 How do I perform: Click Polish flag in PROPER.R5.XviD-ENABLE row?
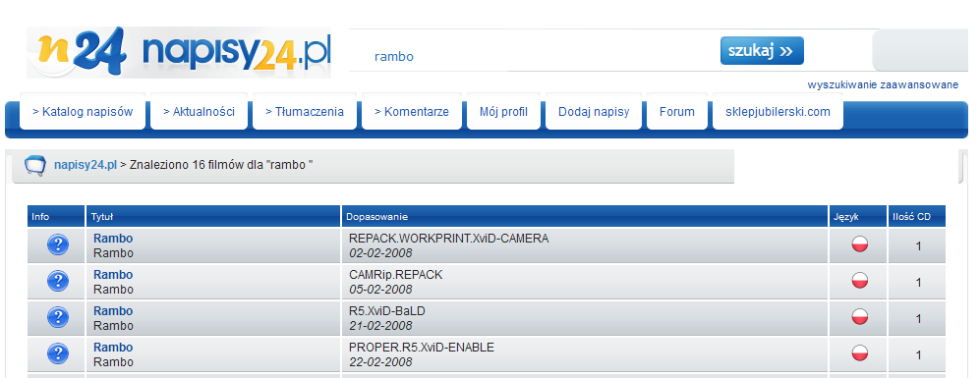[x=860, y=352]
